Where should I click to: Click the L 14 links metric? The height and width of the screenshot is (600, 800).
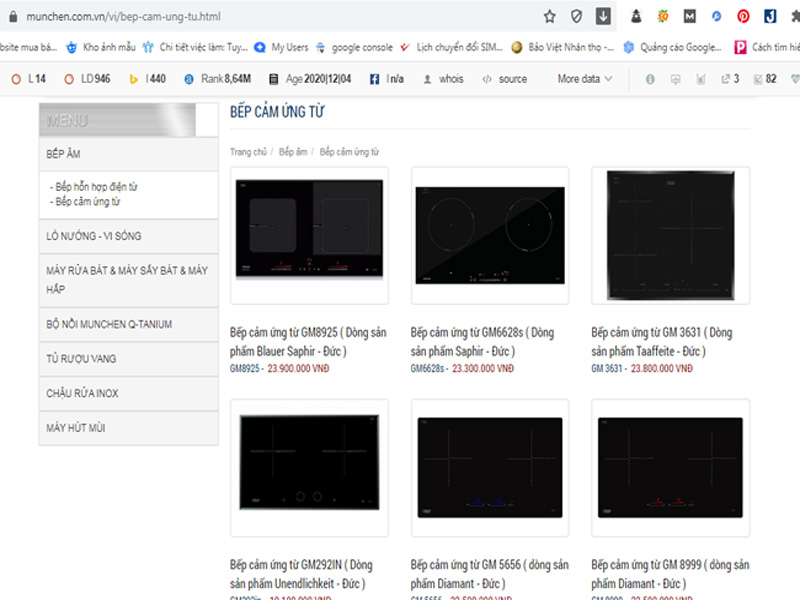(29, 79)
